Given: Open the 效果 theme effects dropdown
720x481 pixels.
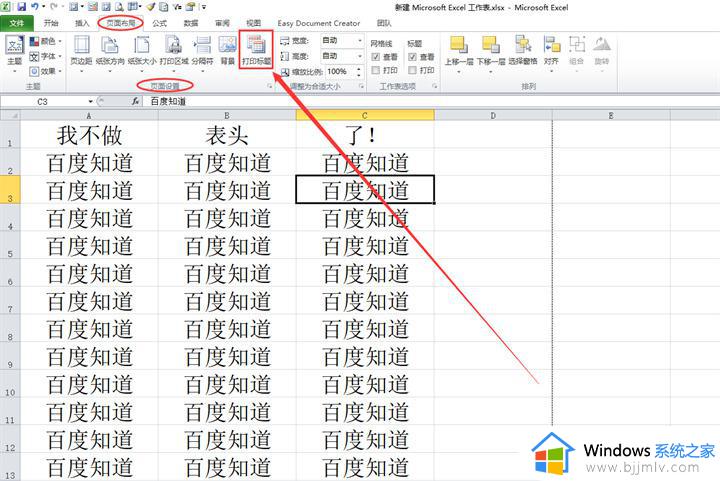Looking at the screenshot, I should coord(45,71).
